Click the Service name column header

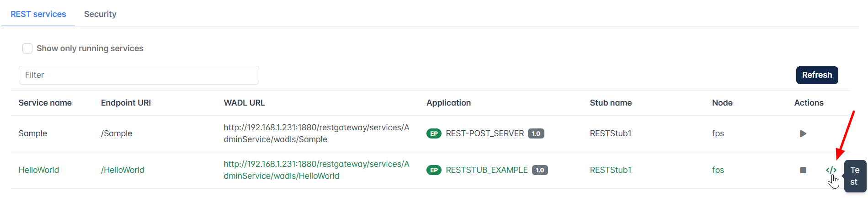45,103
